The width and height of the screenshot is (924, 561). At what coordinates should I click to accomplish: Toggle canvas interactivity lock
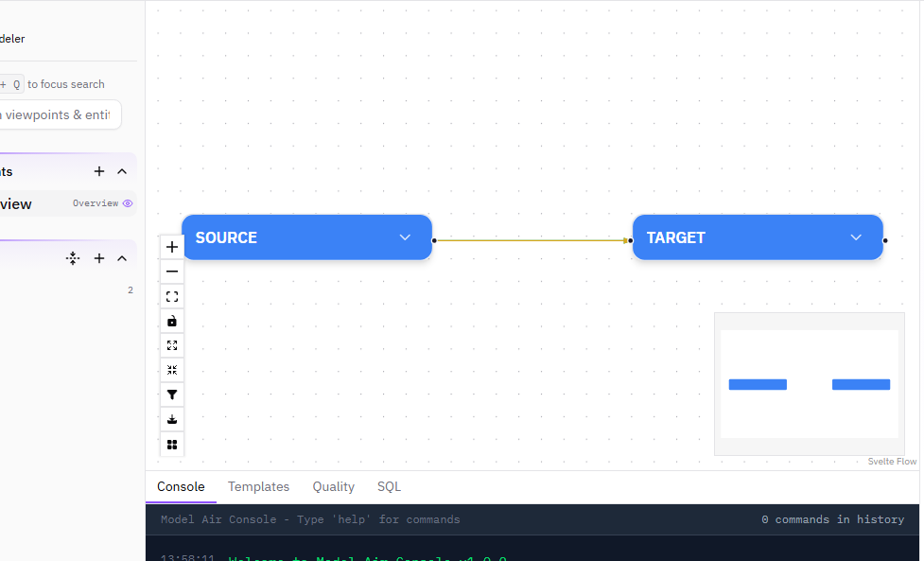pos(172,321)
